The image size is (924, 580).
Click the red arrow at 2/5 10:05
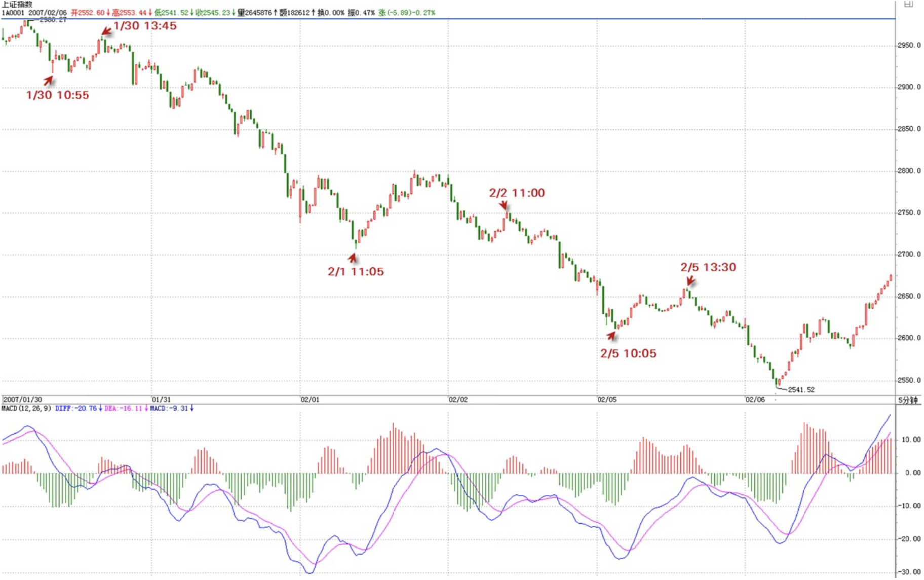pos(612,335)
